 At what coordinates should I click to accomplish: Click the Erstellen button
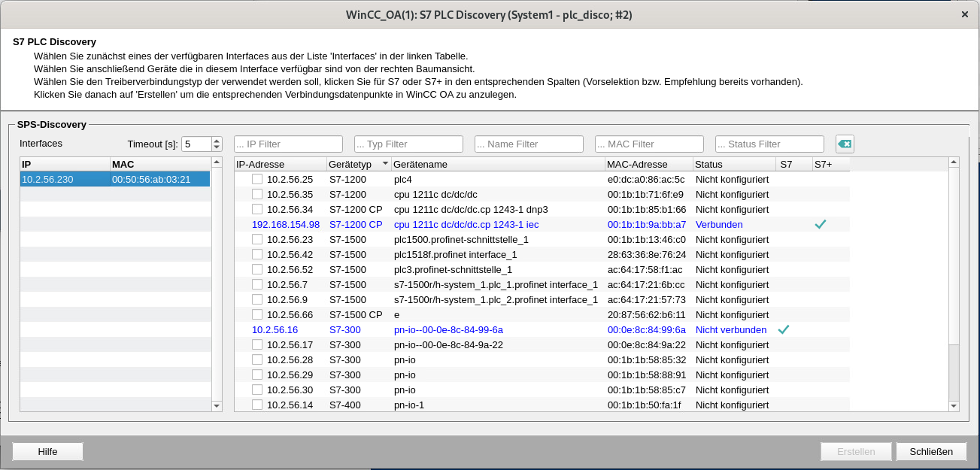(856, 451)
